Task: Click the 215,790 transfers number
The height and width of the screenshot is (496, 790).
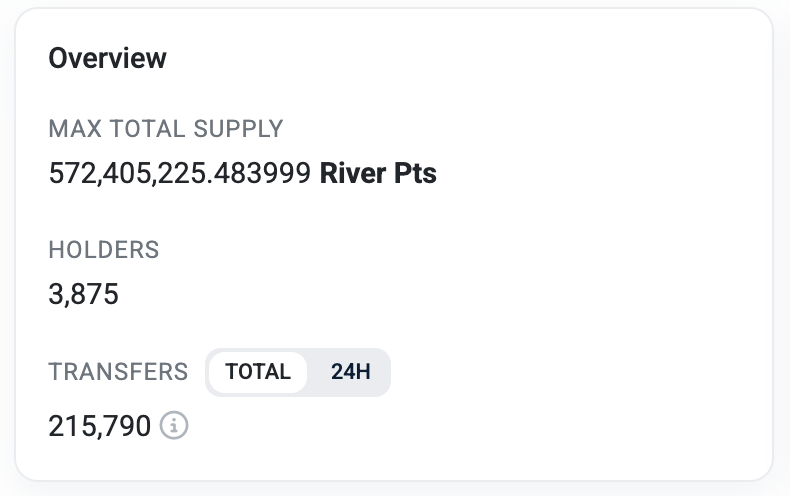Action: 100,427
